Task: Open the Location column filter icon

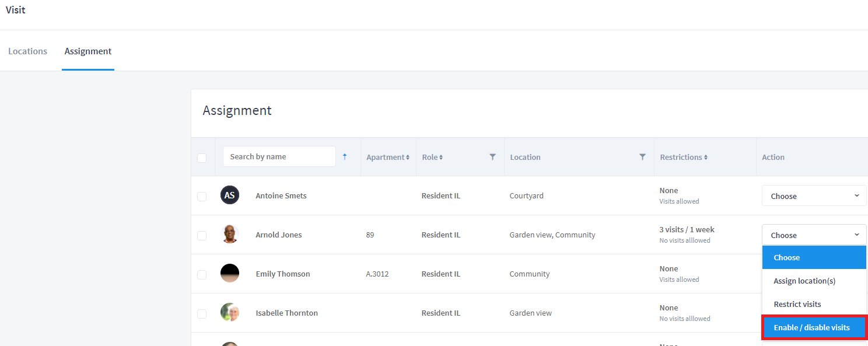Action: pyautogui.click(x=643, y=157)
